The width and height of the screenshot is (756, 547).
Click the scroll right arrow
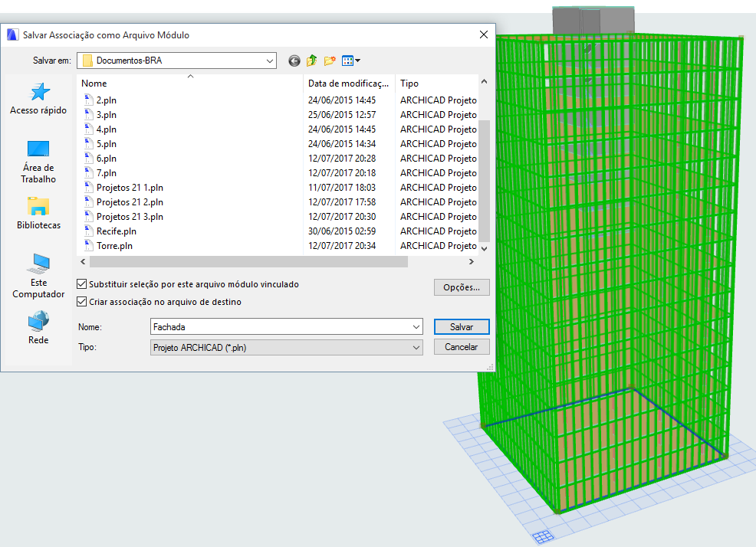[x=472, y=262]
